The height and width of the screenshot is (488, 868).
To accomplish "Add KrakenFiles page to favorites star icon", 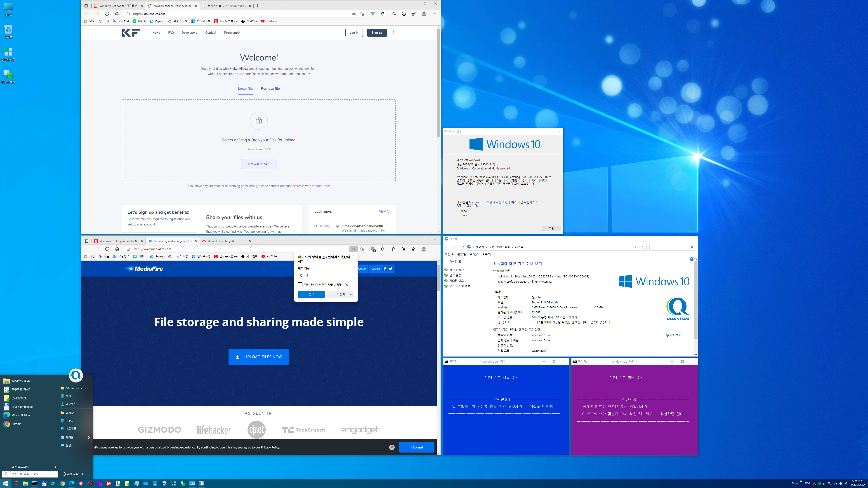I will [362, 14].
